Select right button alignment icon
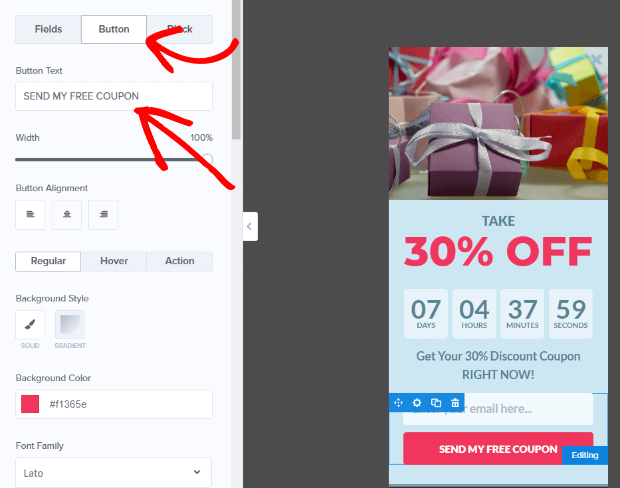This screenshot has width=620, height=488. (103, 215)
